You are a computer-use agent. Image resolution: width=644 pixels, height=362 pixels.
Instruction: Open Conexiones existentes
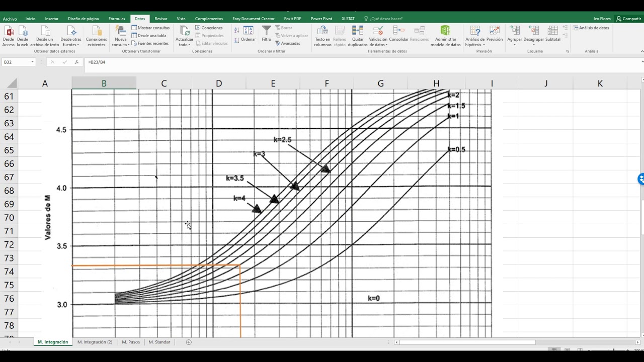coord(97,36)
